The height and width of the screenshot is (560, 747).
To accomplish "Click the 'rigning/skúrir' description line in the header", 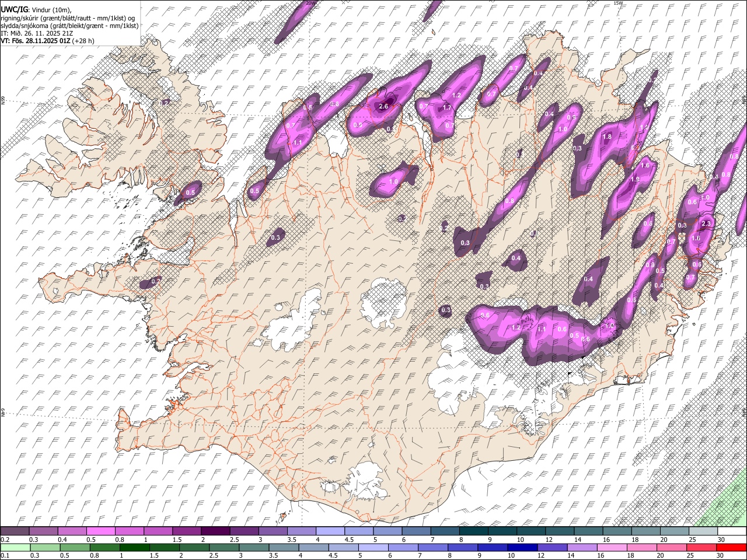I will pyautogui.click(x=68, y=18).
